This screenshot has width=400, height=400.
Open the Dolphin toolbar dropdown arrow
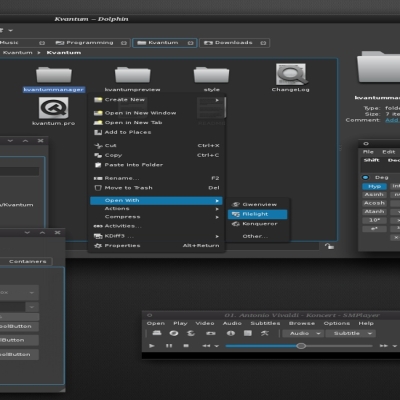(x=11, y=30)
